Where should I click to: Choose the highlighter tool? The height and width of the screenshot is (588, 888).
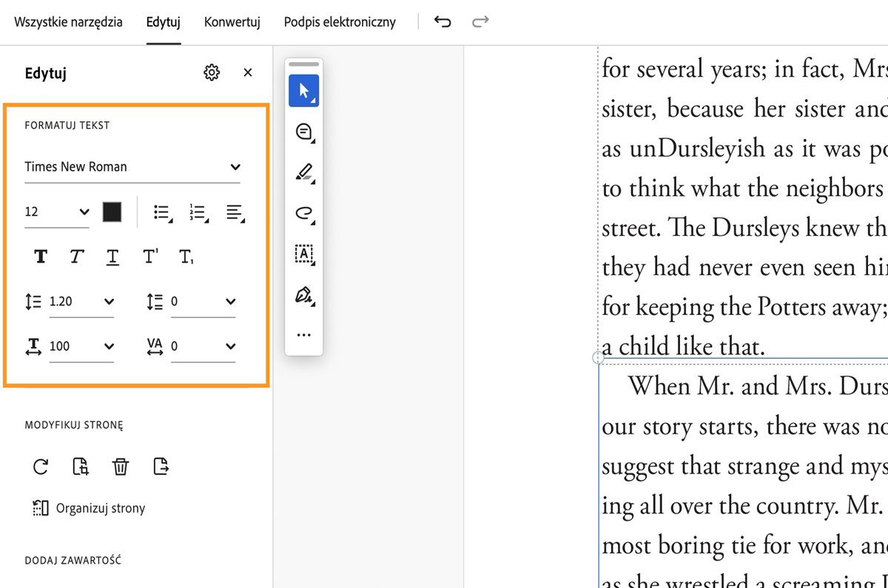coord(303,174)
